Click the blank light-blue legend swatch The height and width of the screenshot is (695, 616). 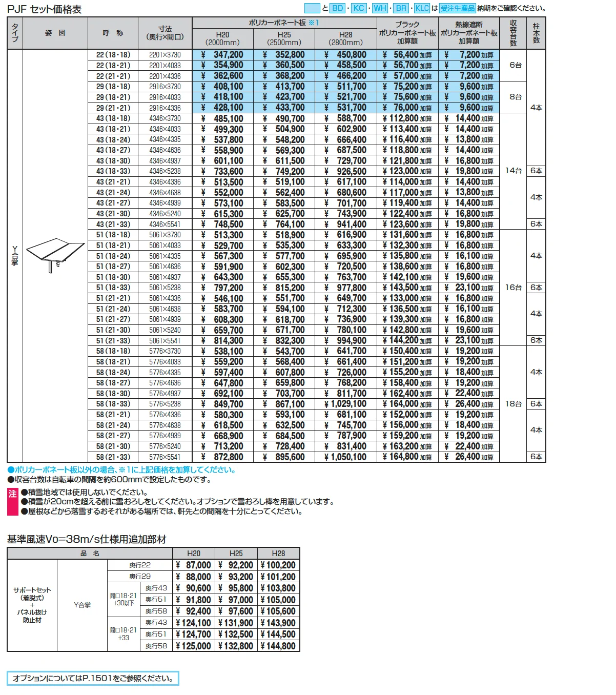pyautogui.click(x=312, y=8)
